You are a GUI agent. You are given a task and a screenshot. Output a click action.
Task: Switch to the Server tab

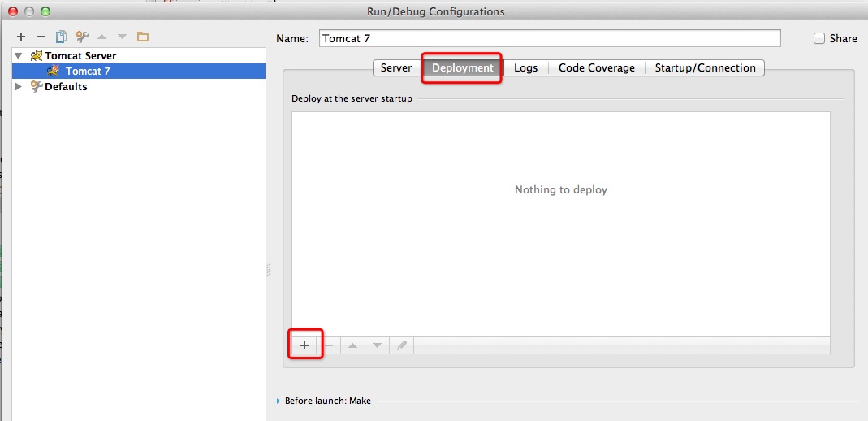[395, 68]
